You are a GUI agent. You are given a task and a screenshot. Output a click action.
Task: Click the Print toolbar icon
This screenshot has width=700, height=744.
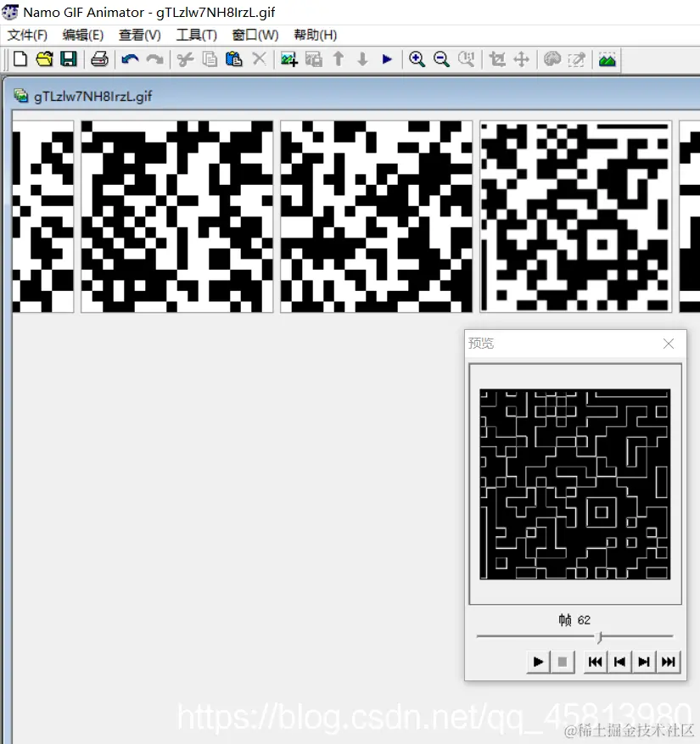99,59
